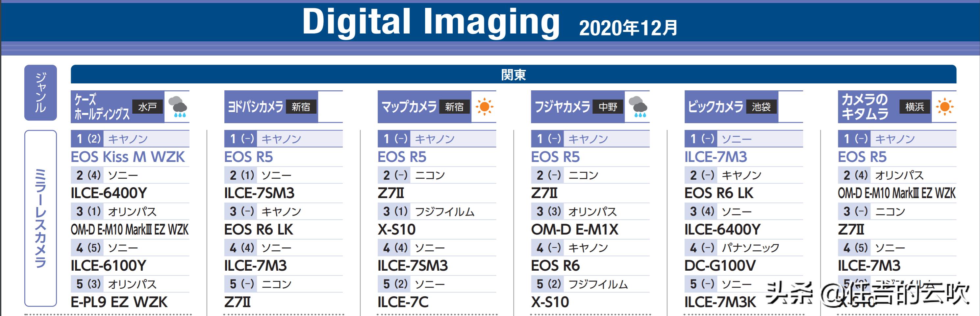Select "EOS R6 LK" in the ビックカメラ column

click(719, 193)
